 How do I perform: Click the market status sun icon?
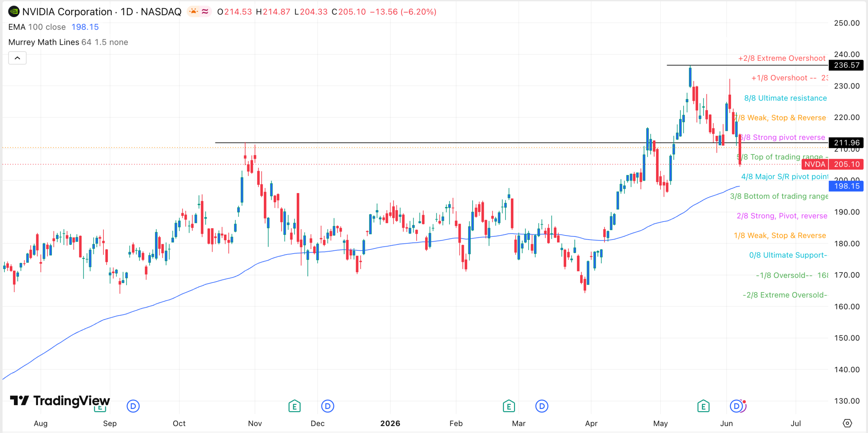(194, 12)
